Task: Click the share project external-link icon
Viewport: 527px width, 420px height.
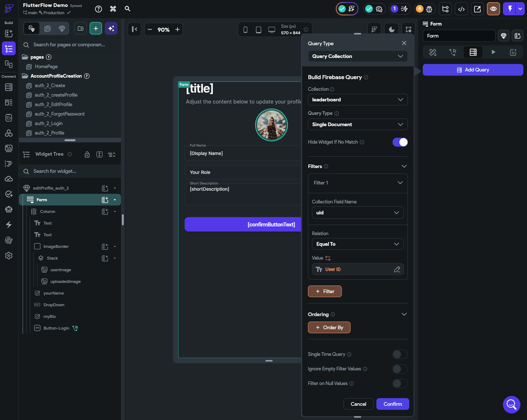Action: pos(477,9)
